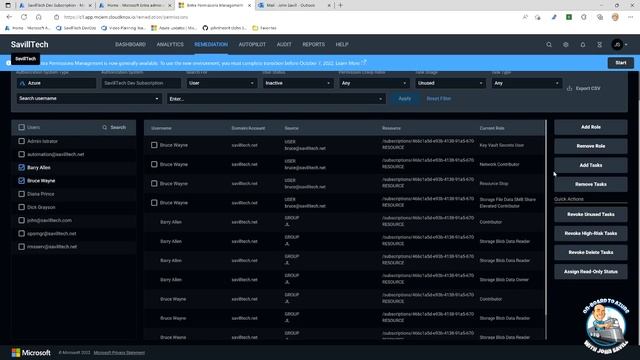Screen dimensions: 640x360
Task: Open the Search For User dropdown
Action: [x=221, y=83]
